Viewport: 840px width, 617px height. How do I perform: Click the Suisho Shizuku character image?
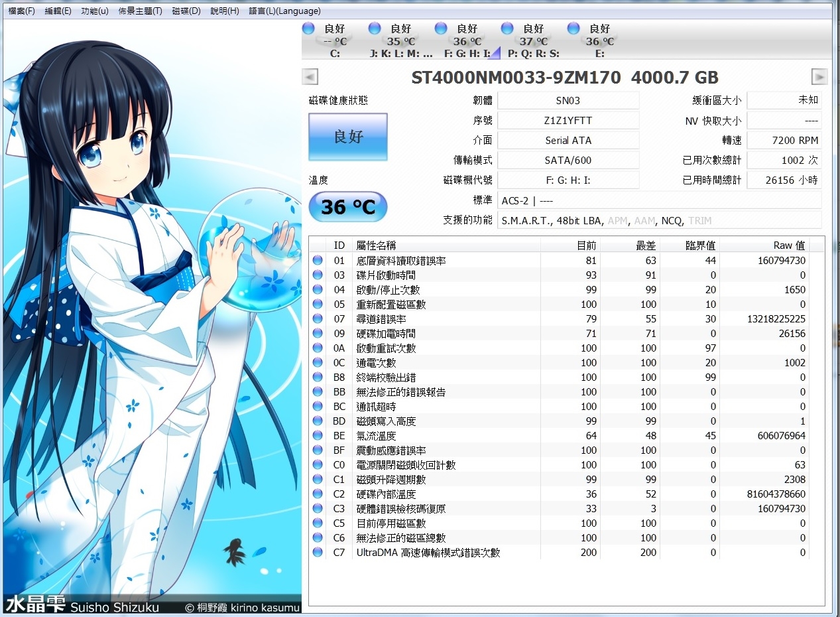coord(152,317)
